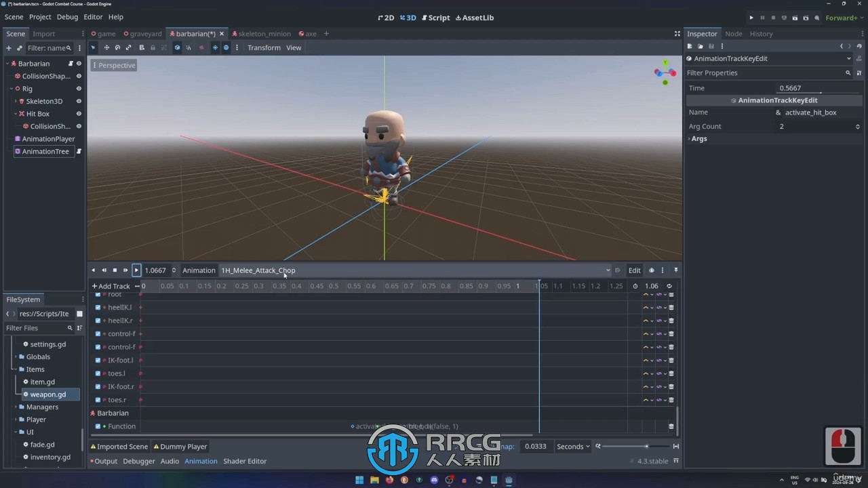The height and width of the screenshot is (488, 868).
Task: Click the Add Track button
Action: click(111, 286)
